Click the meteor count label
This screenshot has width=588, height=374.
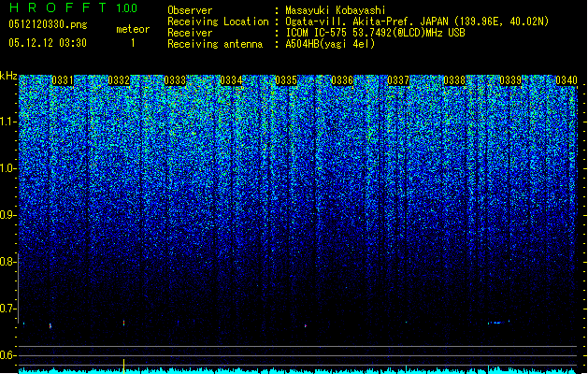(x=133, y=29)
